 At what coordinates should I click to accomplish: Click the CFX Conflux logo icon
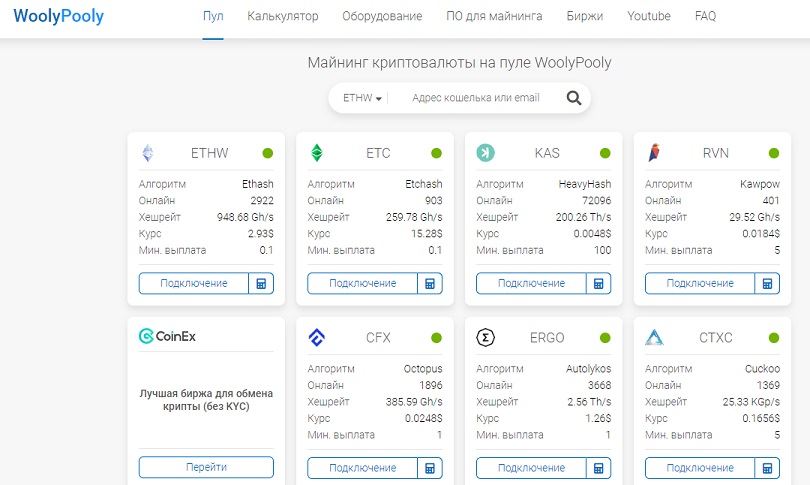(x=317, y=338)
